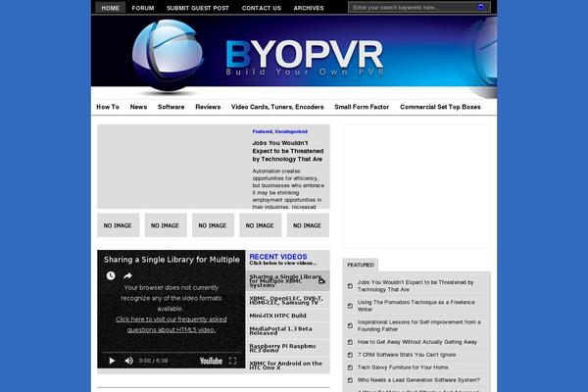
Task: Click the bullet icon beside Tech Savvy Furniture
Action: [350, 367]
